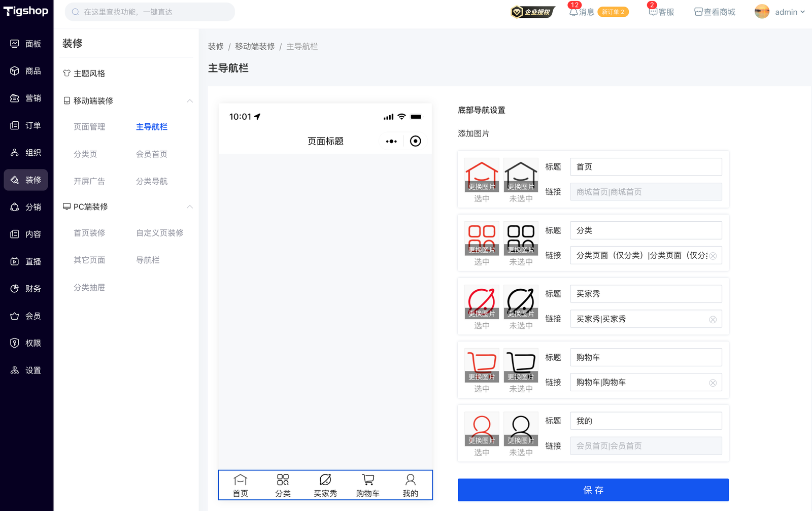Focus the top function search box

click(x=150, y=12)
